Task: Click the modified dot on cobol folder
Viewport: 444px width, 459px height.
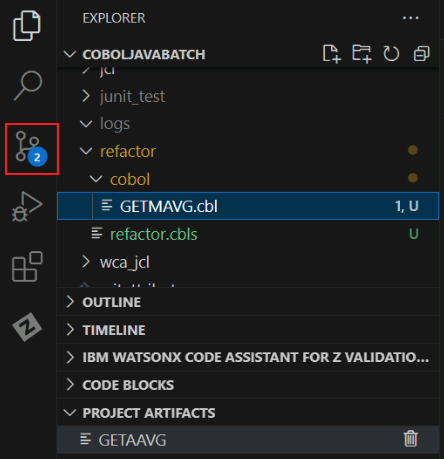Action: [x=413, y=178]
